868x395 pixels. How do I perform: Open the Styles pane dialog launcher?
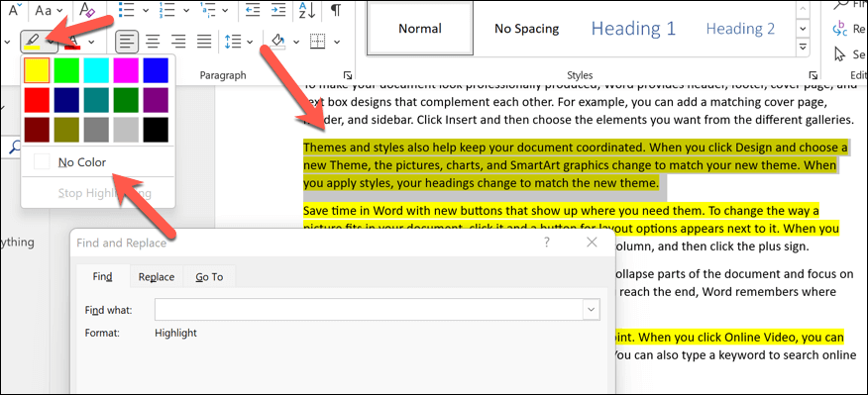pos(813,75)
